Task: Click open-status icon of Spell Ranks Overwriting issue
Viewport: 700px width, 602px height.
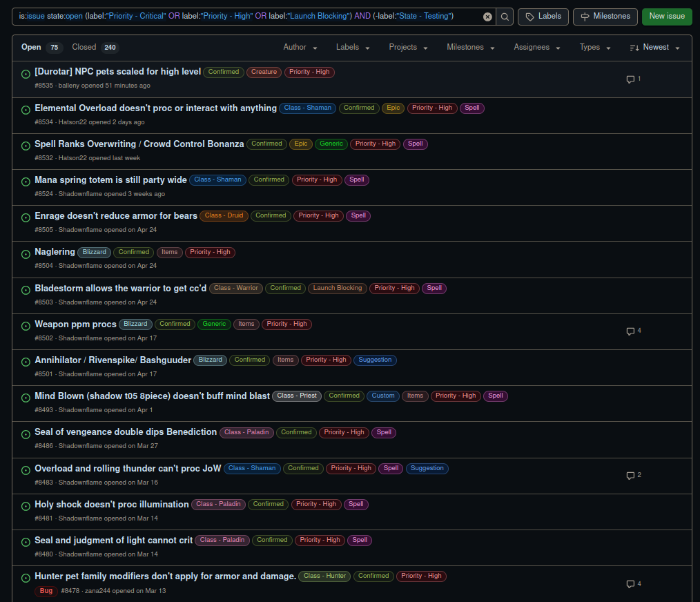Action: click(26, 146)
